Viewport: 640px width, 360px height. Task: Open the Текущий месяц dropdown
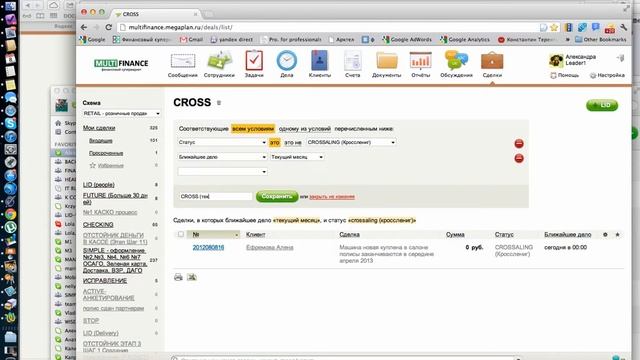point(297,157)
